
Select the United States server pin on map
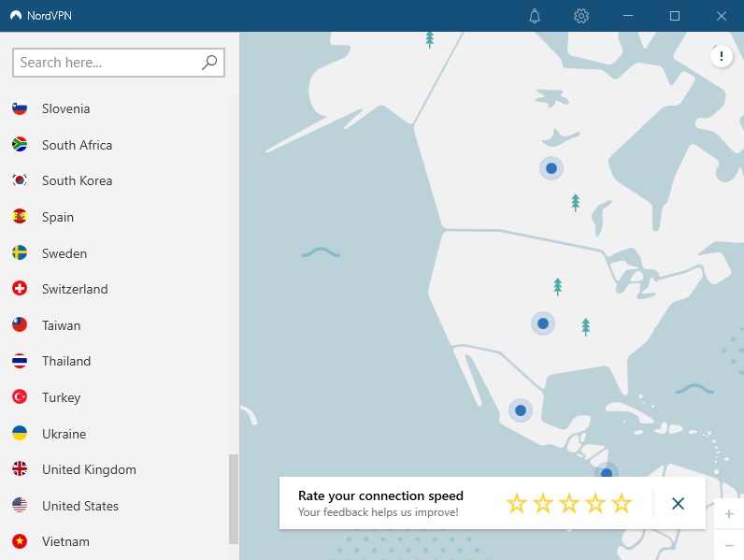pyautogui.click(x=543, y=323)
